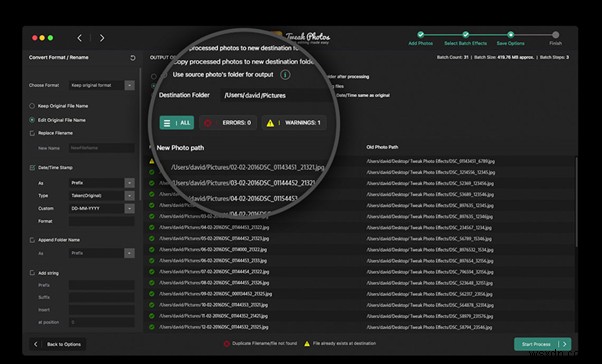Screen dimensions: 602x364
Task: Click Add string Insert input field
Action: (x=102, y=309)
